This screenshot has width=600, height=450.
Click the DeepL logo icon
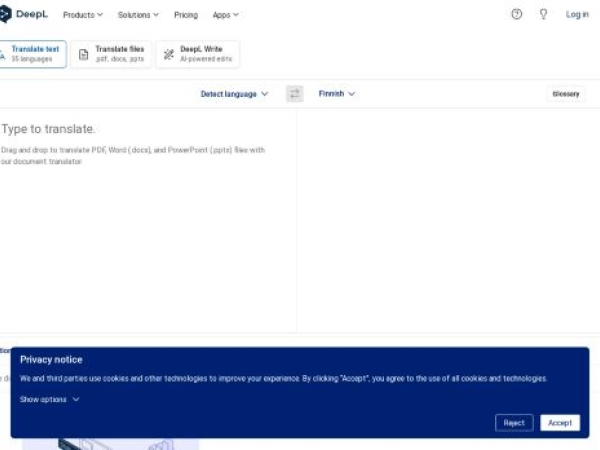coord(5,14)
